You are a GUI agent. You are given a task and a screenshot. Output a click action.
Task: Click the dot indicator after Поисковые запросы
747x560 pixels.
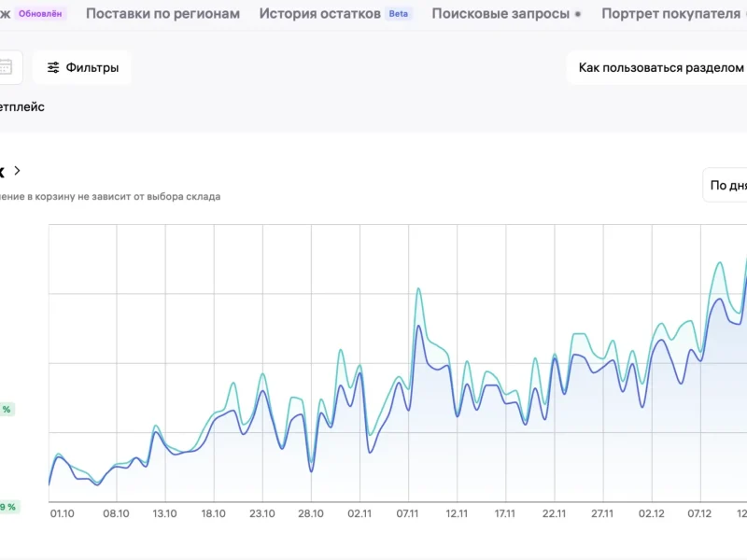[x=578, y=15]
